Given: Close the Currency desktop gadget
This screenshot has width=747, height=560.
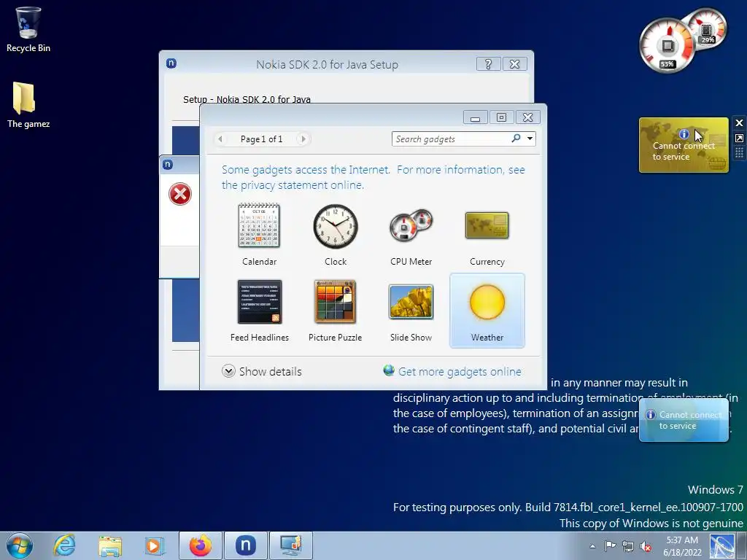Looking at the screenshot, I should [x=739, y=123].
